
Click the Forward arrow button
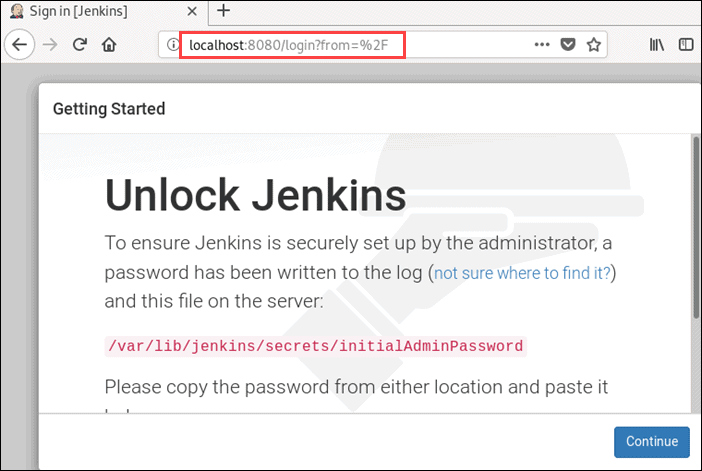click(50, 45)
